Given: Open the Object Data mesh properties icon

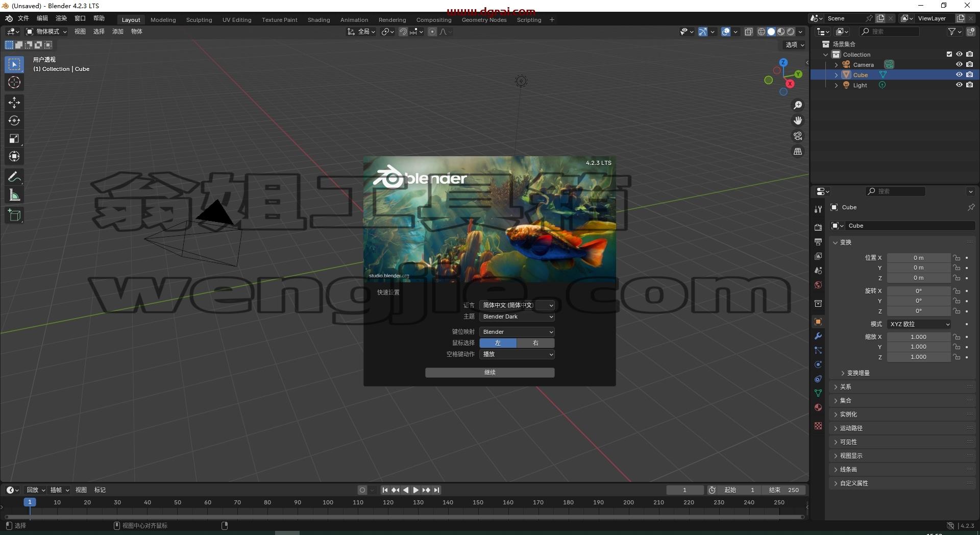Looking at the screenshot, I should click(818, 393).
